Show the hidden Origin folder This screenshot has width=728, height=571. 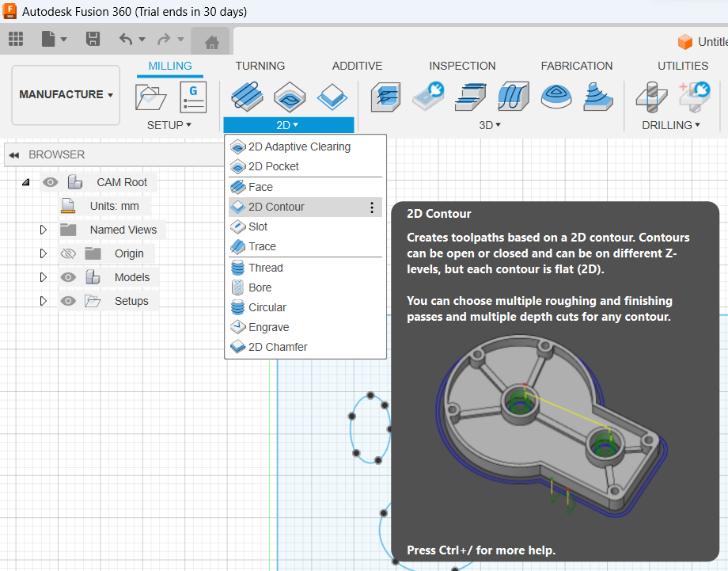coord(68,253)
